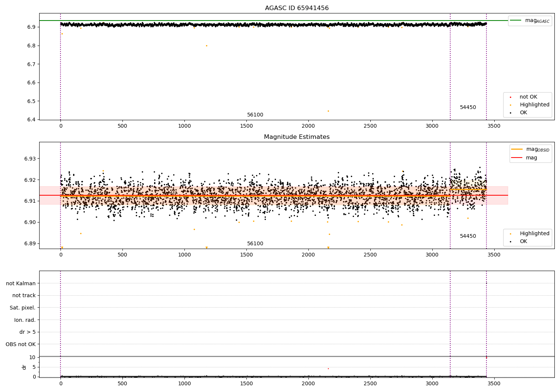Image resolution: width=560 pixels, height=392 pixels.
Task: Click the orange outlier point near 6.45 magnitude
Action: tap(328, 111)
